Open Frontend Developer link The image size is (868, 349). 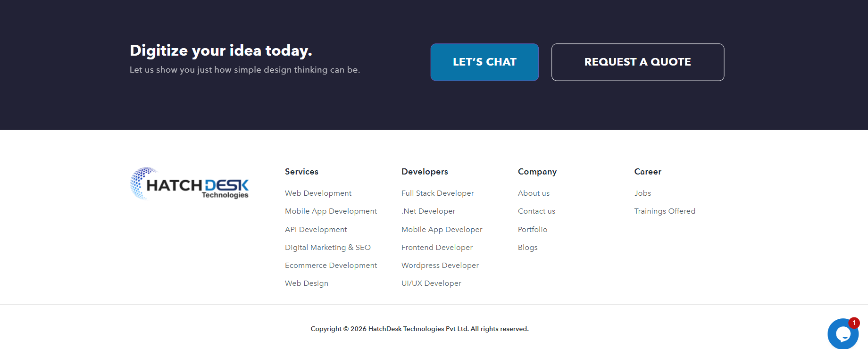pyautogui.click(x=437, y=248)
